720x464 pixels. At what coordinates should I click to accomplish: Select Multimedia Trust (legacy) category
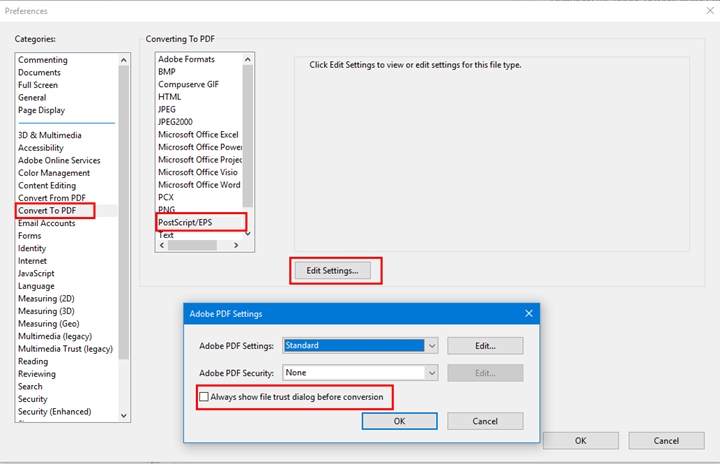pyautogui.click(x=65, y=349)
